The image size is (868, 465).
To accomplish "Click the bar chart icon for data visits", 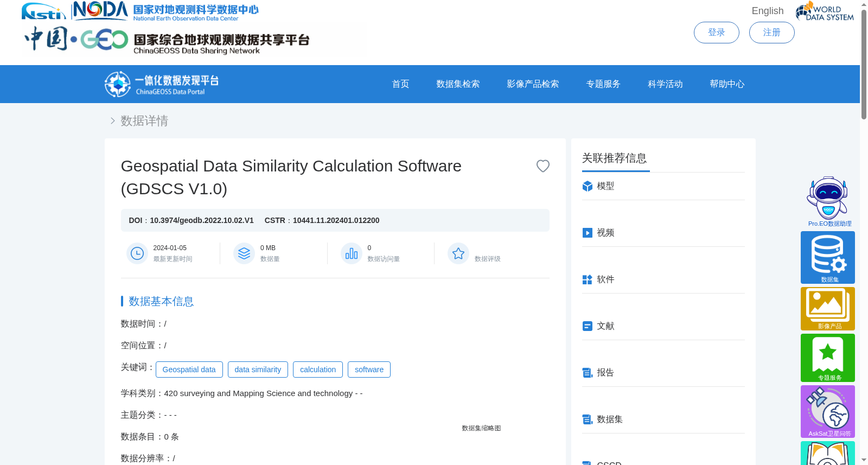I will pyautogui.click(x=352, y=253).
